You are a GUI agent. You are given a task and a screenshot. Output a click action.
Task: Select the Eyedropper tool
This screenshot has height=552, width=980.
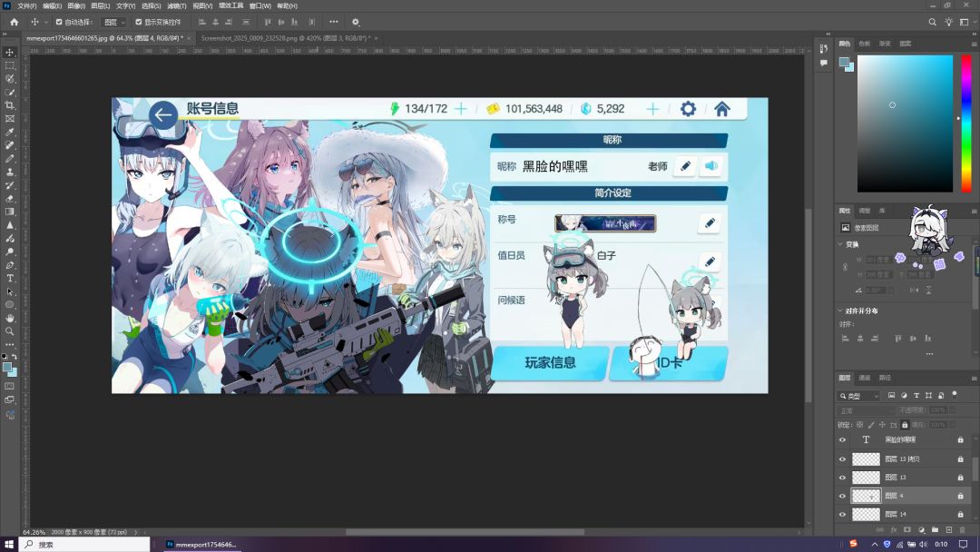[x=9, y=132]
